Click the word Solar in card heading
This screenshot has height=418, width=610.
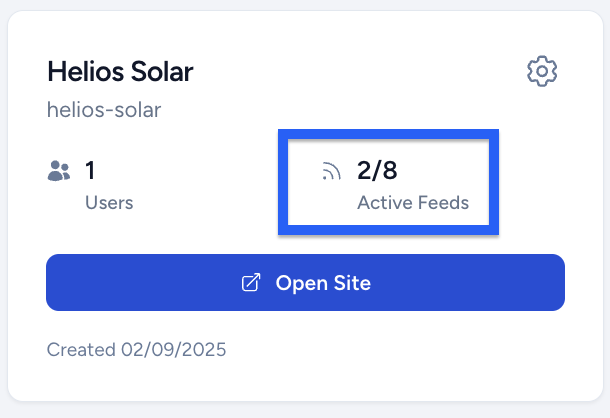(162, 72)
